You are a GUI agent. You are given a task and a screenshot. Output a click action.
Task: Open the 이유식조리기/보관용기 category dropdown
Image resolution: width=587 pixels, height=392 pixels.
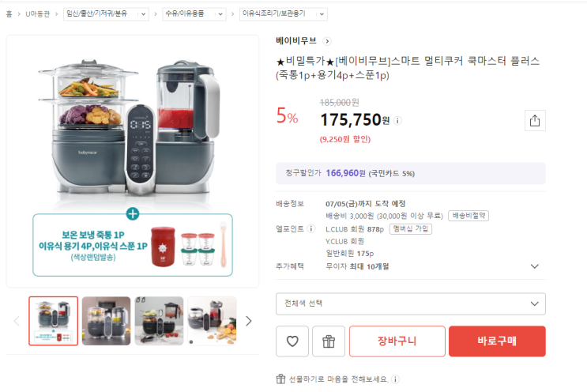283,14
